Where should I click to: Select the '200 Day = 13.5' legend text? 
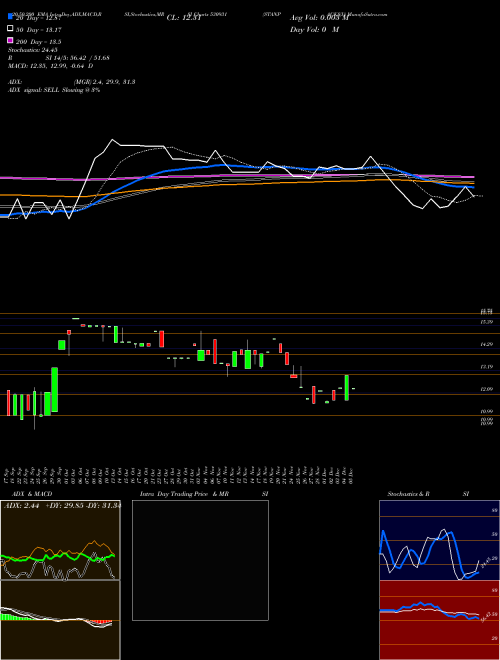pos(39,42)
